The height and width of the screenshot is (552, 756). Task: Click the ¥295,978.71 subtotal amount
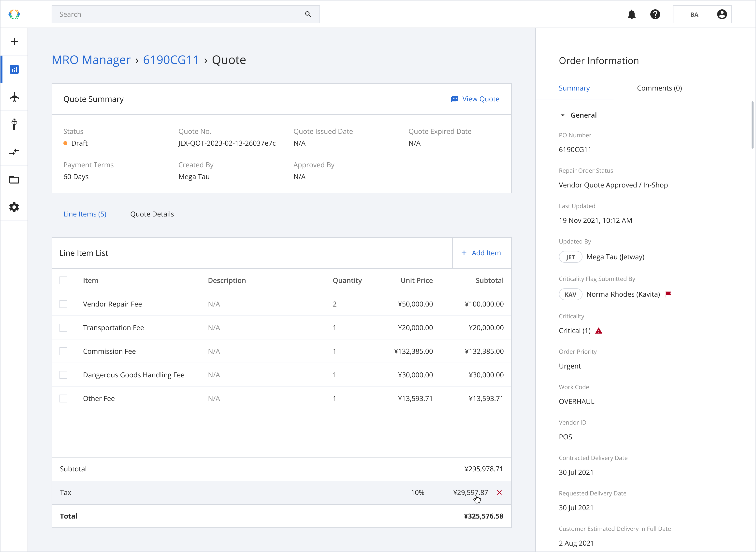click(483, 469)
